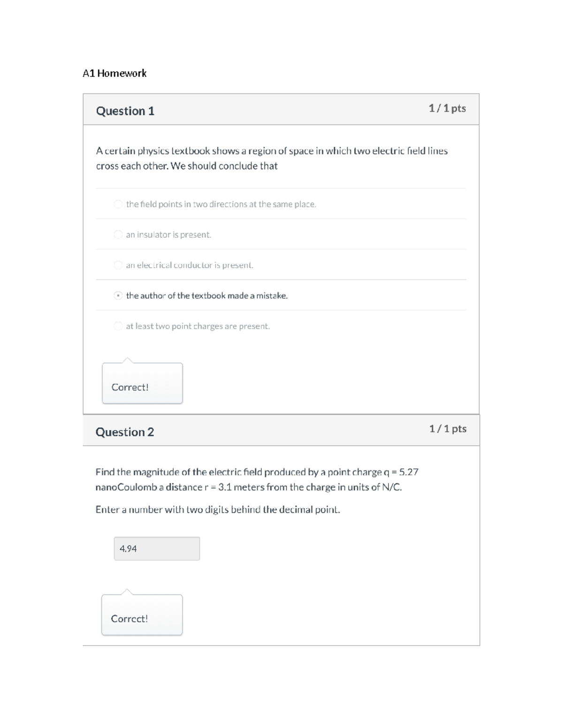Screen dimensions: 563x728
Task: Select radio button beside 'the field points in two directions'
Action: tap(118, 204)
